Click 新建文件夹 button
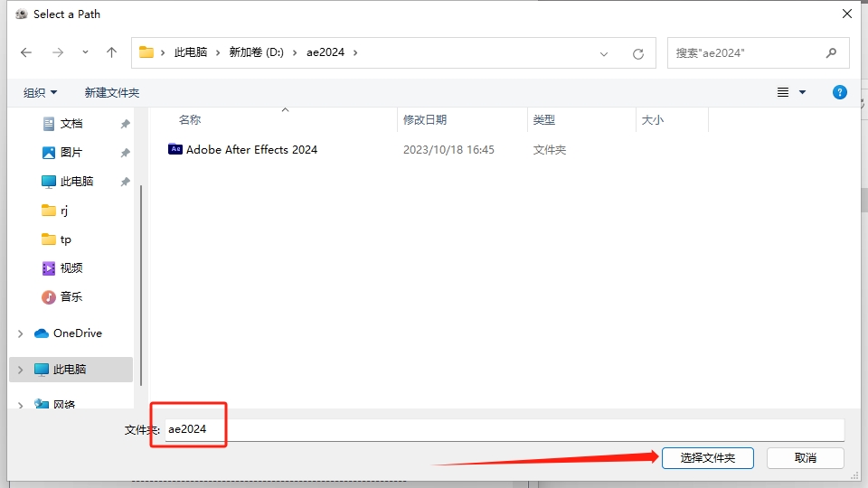868x488 pixels. pyautogui.click(x=112, y=92)
